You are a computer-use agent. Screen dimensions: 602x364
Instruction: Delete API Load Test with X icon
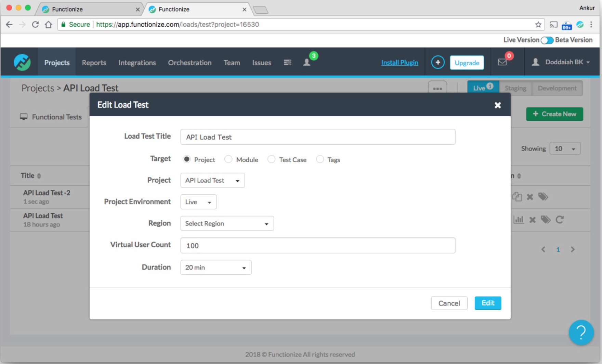(x=532, y=220)
